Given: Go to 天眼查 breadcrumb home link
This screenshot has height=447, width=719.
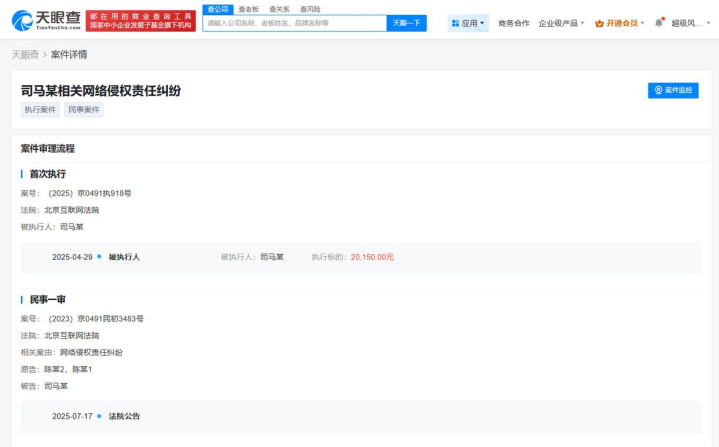Looking at the screenshot, I should click(25, 54).
